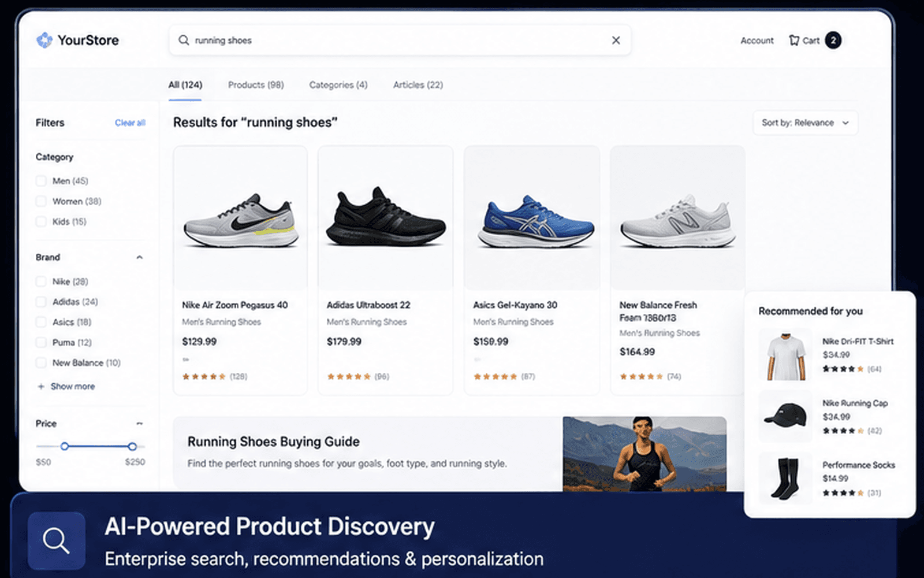The width and height of the screenshot is (924, 578).
Task: Click the Performance Socks thumbnail
Action: point(785,479)
